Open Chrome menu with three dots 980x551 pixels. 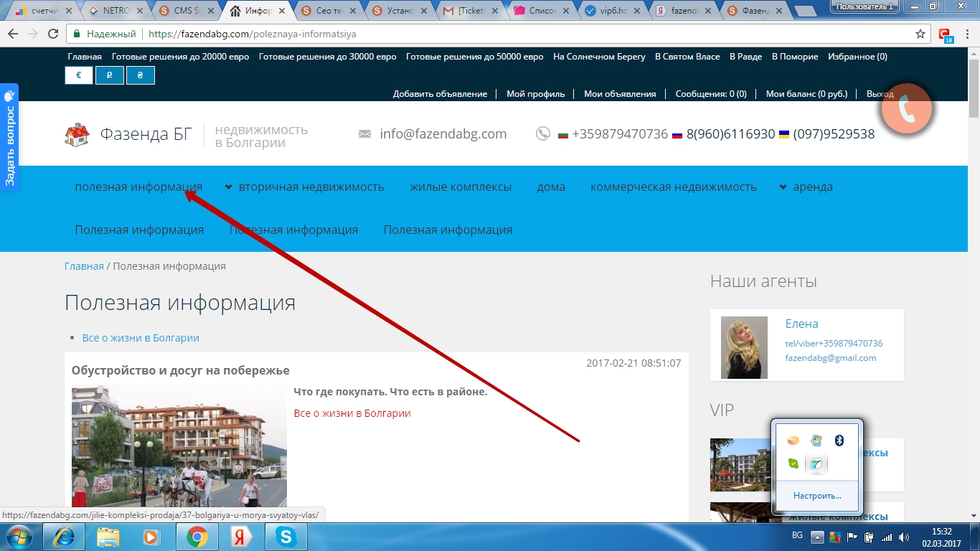[x=966, y=34]
